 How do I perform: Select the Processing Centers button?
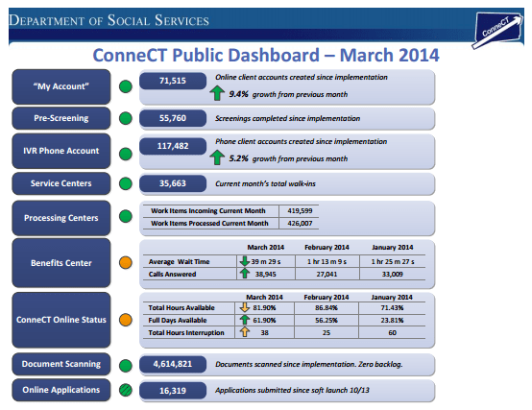click(61, 218)
